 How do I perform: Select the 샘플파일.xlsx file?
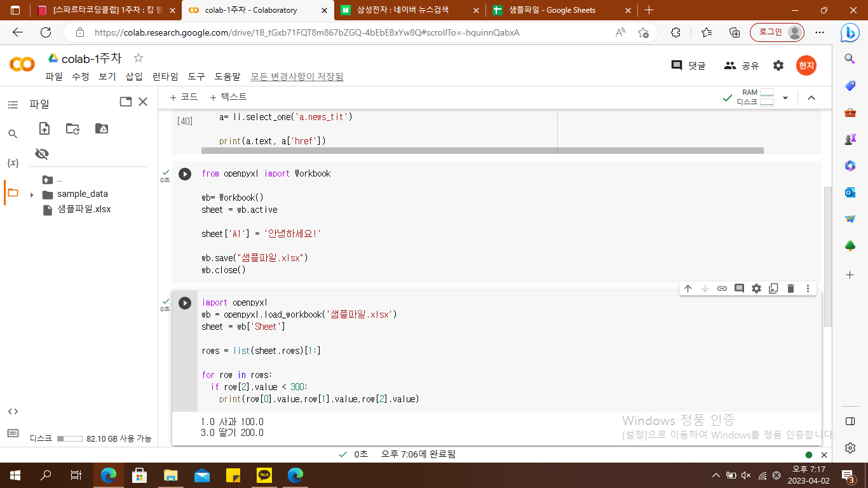pyautogui.click(x=84, y=209)
